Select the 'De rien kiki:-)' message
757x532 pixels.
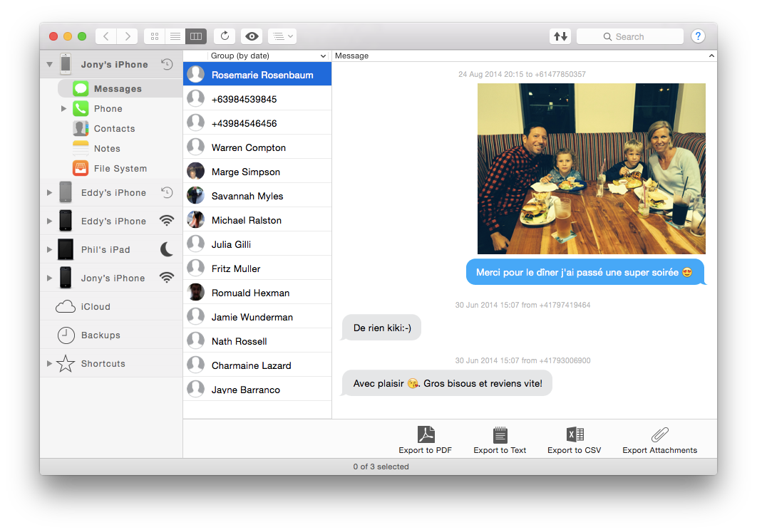(x=381, y=328)
